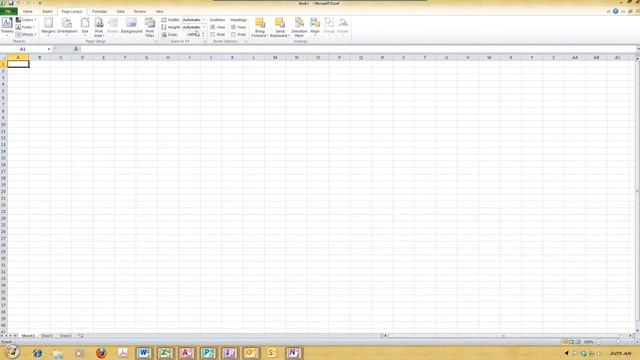Screen dimensions: 640x360
Task: Click Send Backward button
Action: [280, 27]
